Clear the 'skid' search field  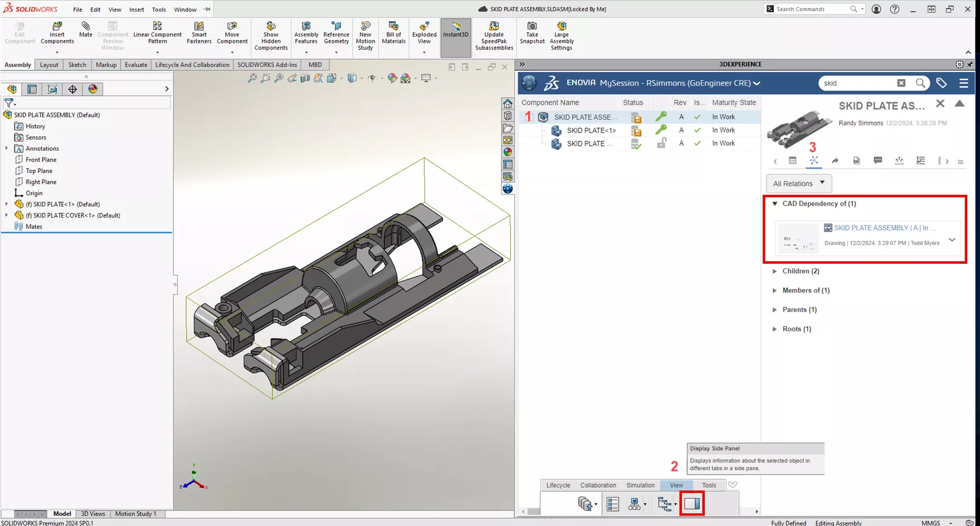(901, 83)
